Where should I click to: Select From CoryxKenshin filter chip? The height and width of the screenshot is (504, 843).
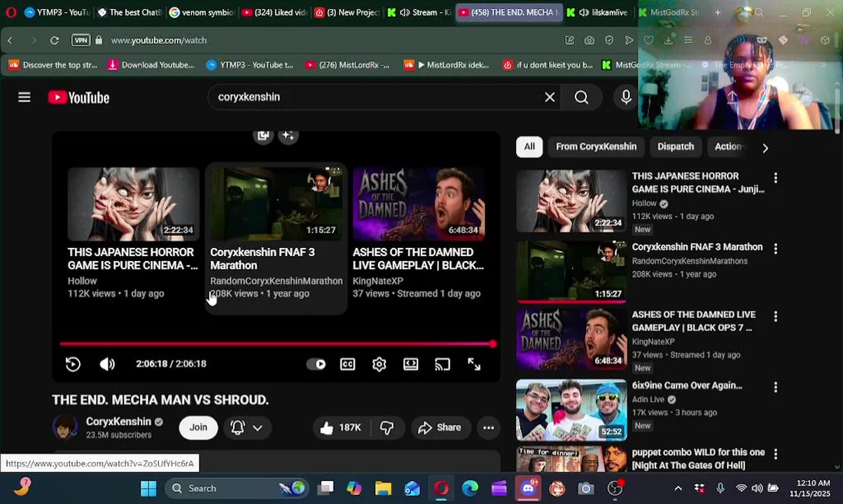coord(596,147)
